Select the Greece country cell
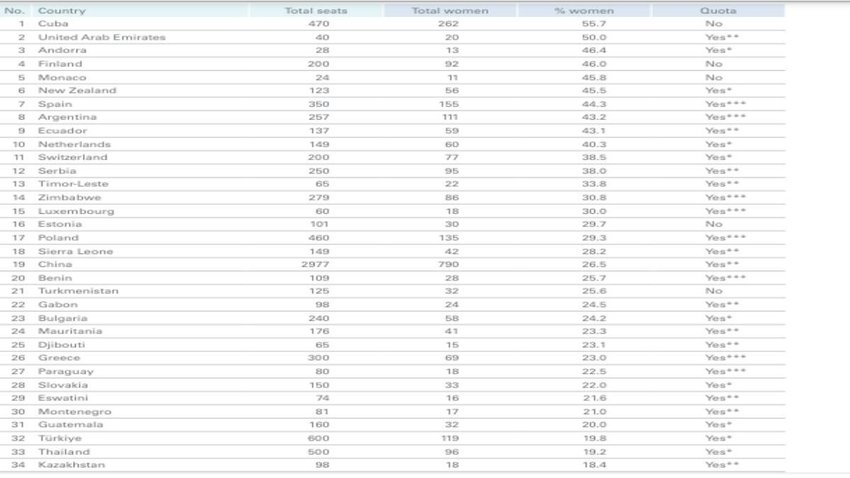This screenshot has height=478, width=850. tap(59, 357)
